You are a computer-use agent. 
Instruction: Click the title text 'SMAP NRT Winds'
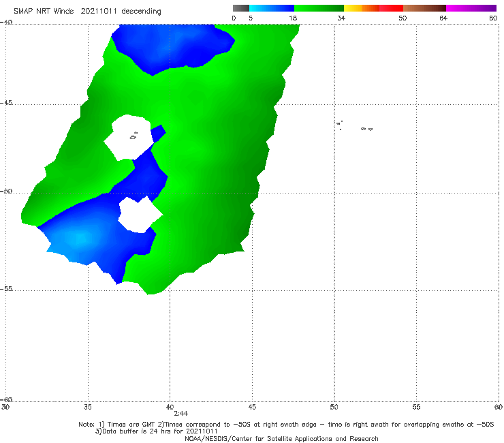click(x=44, y=12)
